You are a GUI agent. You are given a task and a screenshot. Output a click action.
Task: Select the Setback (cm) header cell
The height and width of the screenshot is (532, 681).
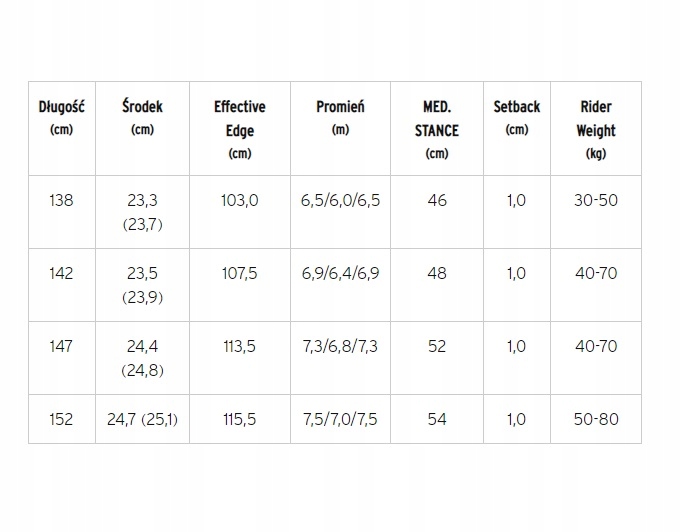[x=516, y=118]
